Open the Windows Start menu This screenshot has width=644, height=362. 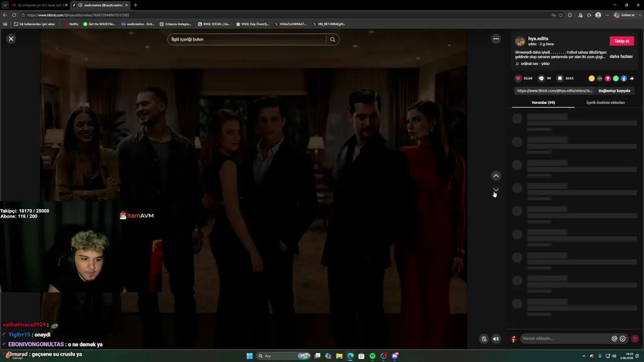250,356
